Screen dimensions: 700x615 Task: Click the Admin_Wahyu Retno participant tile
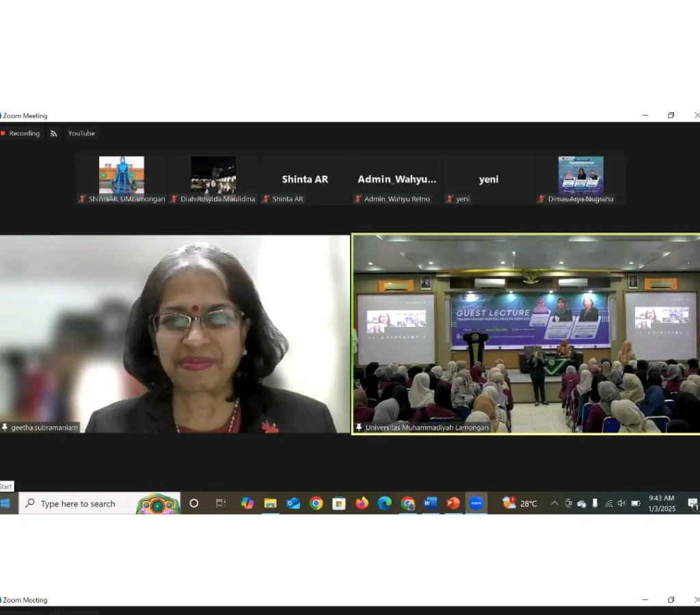[396, 179]
